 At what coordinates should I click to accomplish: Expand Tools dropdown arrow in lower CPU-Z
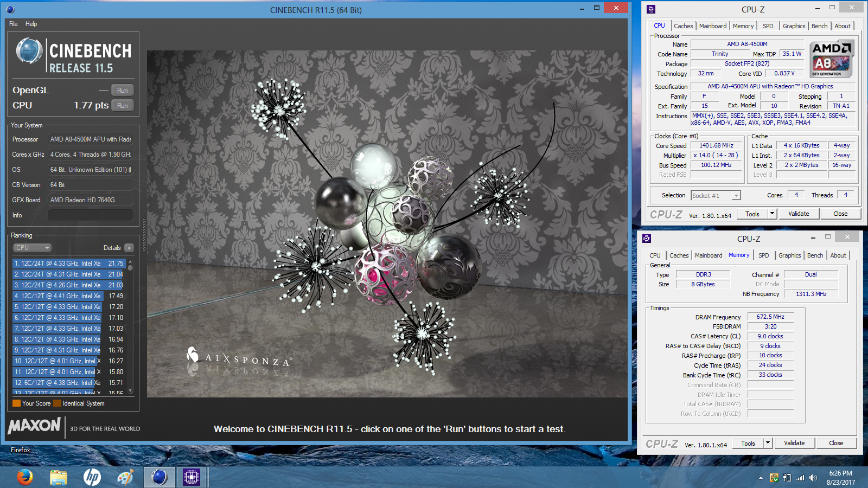[768, 444]
